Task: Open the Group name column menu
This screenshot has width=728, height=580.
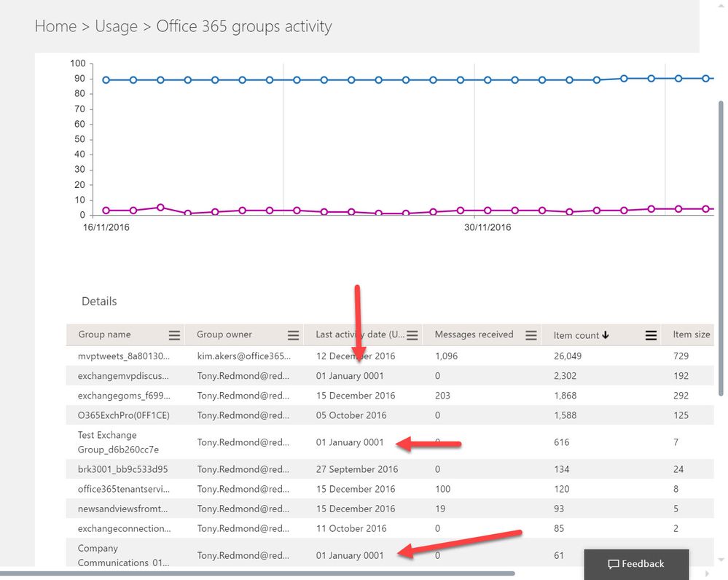Action: tap(174, 334)
